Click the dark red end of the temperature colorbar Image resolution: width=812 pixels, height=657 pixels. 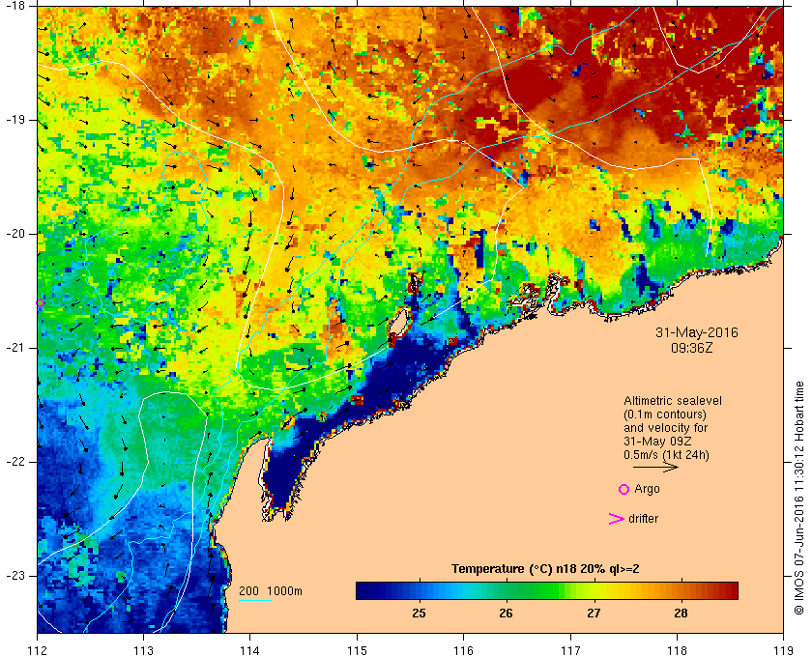pos(729,590)
